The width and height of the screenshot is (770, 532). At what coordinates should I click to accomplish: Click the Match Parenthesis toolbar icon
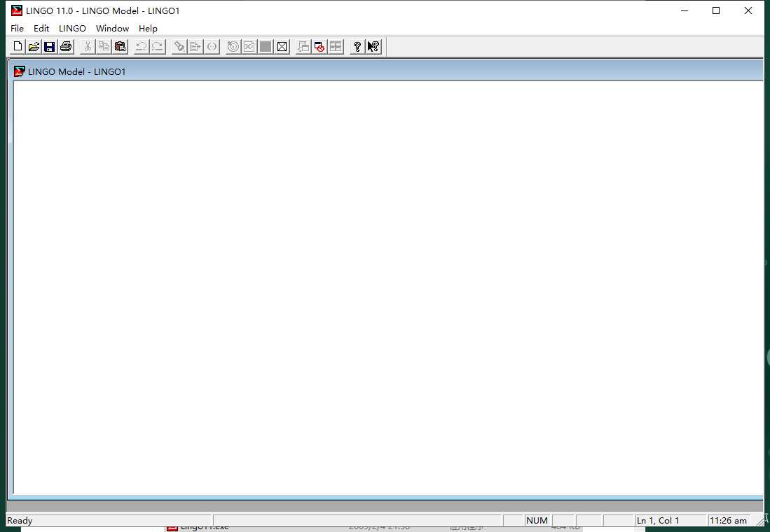coord(212,47)
